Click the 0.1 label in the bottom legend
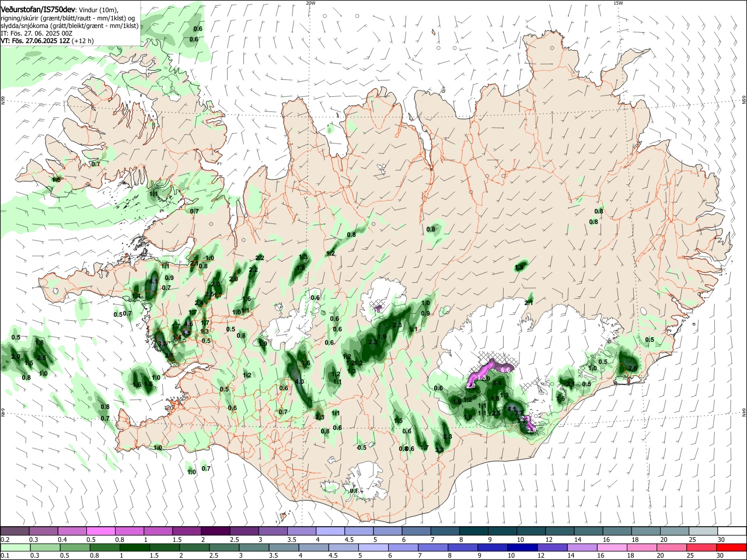 5,555
